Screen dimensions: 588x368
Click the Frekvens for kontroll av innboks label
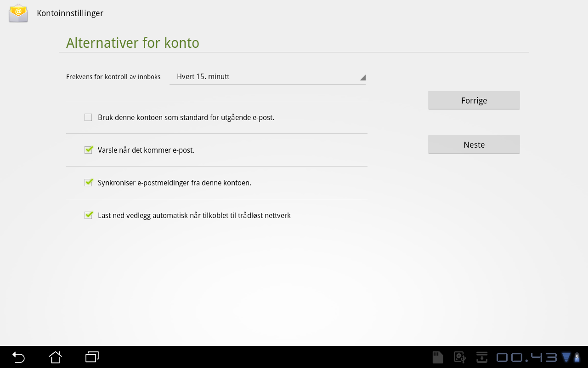(113, 77)
